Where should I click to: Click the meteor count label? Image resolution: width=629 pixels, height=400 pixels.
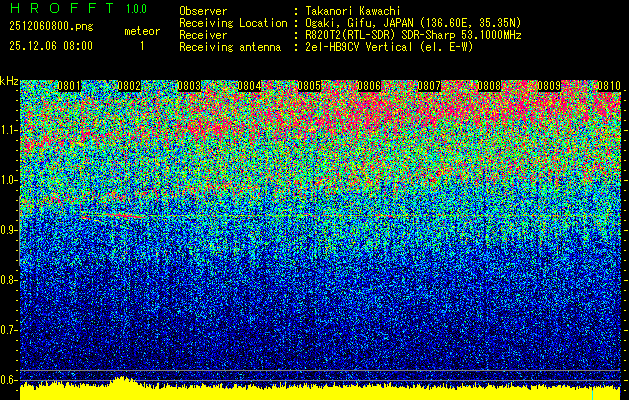tap(141, 31)
